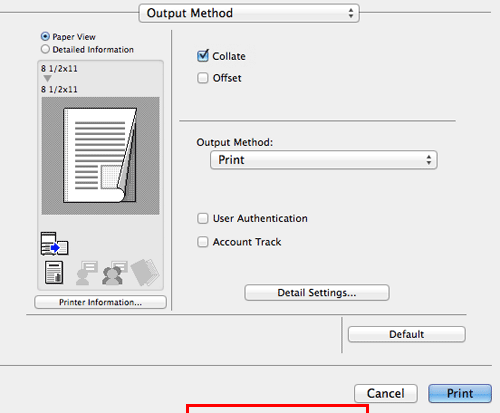Click the lower 8 1/2x11 paper size text
The width and height of the screenshot is (500, 413).
[x=59, y=89]
